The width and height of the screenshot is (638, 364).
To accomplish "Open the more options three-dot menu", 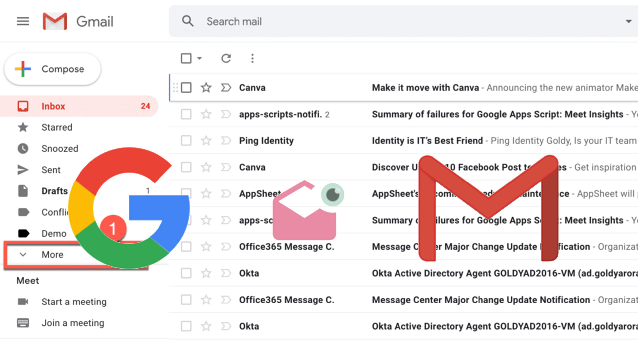I will [252, 58].
